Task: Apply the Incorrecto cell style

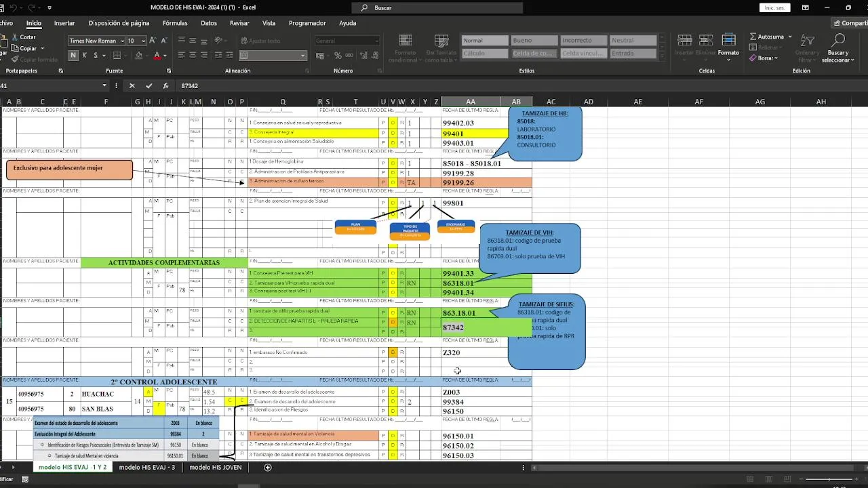Action: click(x=583, y=41)
